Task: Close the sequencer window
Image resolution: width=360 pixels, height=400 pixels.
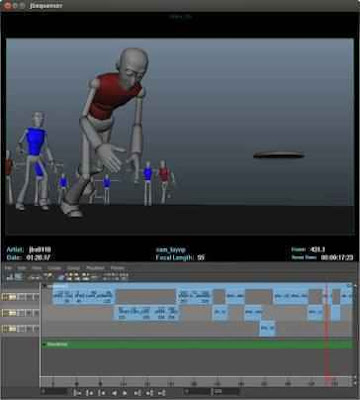Action: pyautogui.click(x=7, y=5)
